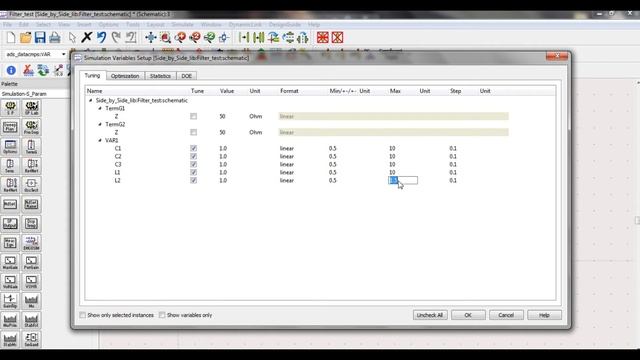Click the Sweep Plan palette icon

click(x=10, y=127)
